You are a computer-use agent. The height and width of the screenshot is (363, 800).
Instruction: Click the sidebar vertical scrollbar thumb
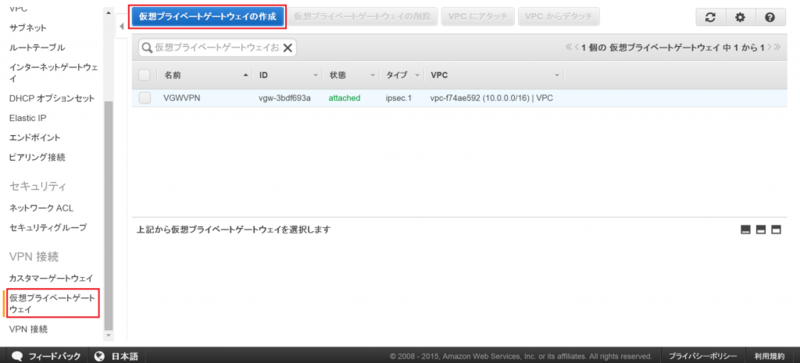pyautogui.click(x=109, y=215)
